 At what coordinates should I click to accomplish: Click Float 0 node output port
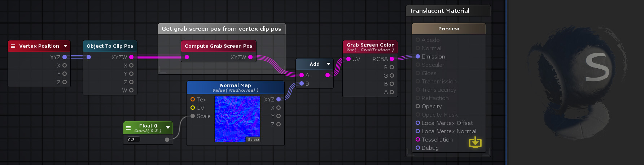[167, 140]
